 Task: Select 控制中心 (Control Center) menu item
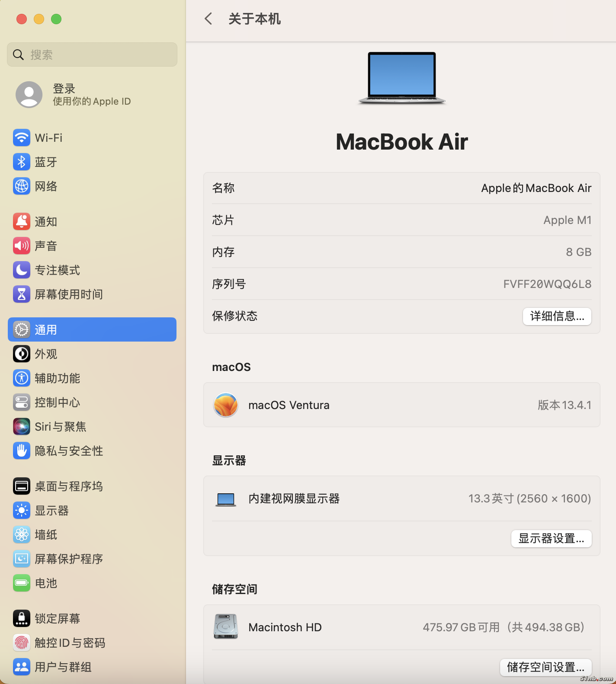pos(57,403)
